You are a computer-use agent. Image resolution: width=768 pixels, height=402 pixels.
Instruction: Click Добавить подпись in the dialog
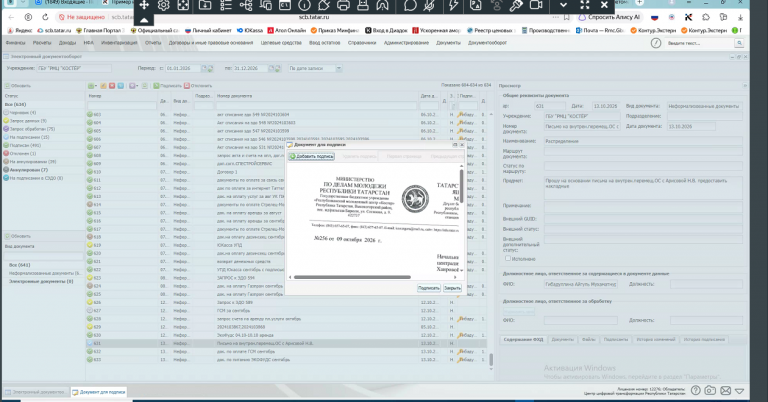click(x=312, y=157)
